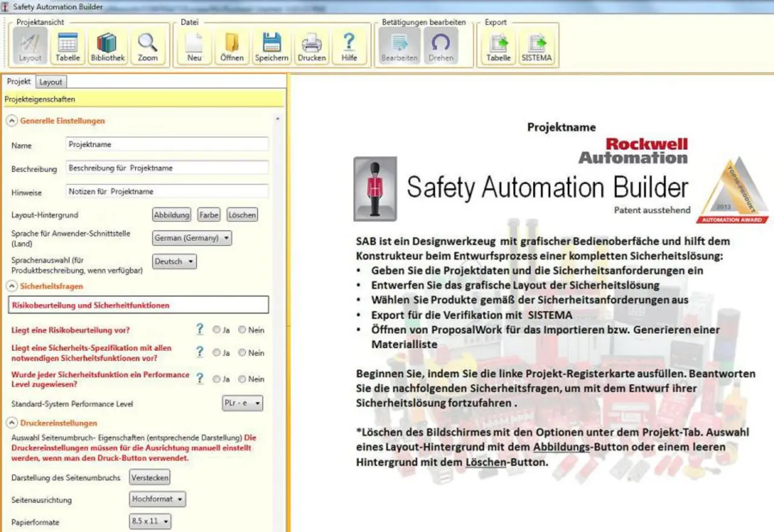Collapse the Generelle Einstellungen section

point(12,121)
